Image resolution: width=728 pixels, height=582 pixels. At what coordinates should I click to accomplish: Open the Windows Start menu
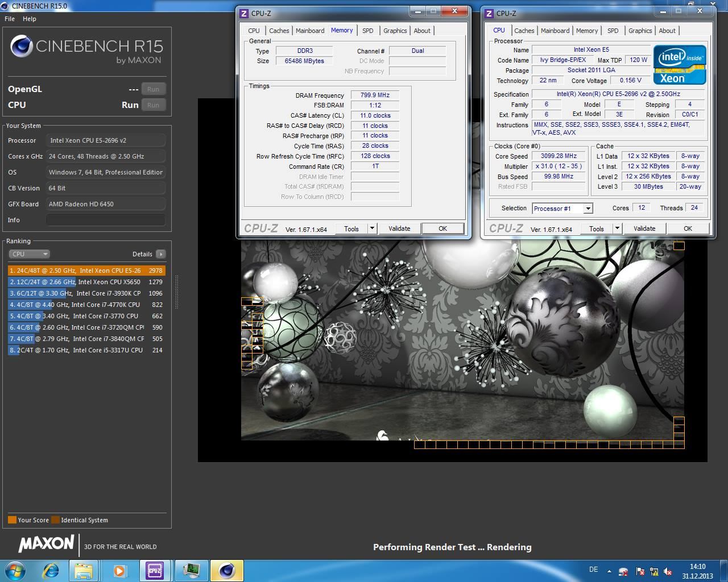click(14, 570)
